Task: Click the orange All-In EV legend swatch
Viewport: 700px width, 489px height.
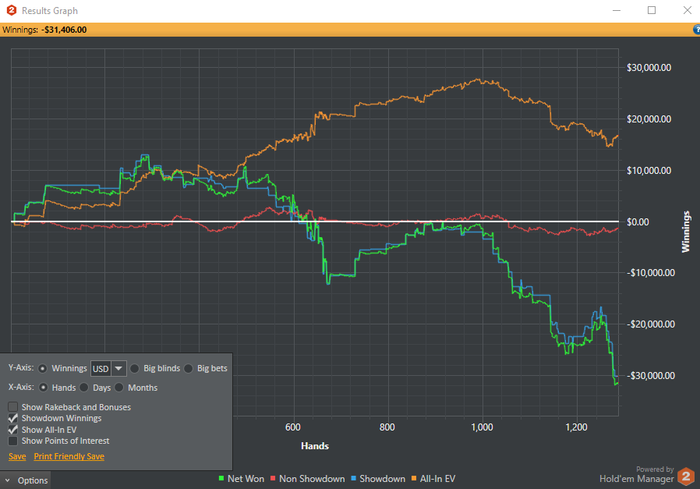Action: [413, 479]
